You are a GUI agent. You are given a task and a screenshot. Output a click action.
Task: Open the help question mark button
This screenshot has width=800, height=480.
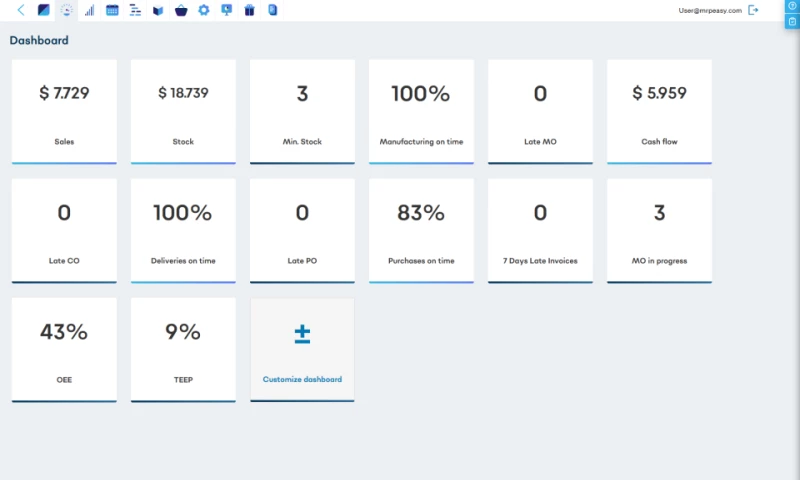click(792, 6)
